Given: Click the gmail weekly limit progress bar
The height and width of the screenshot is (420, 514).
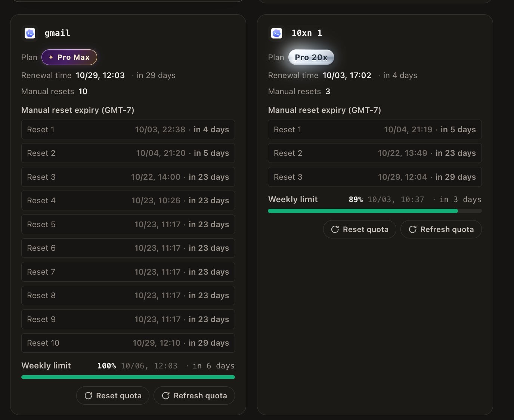Looking at the screenshot, I should 128,377.
